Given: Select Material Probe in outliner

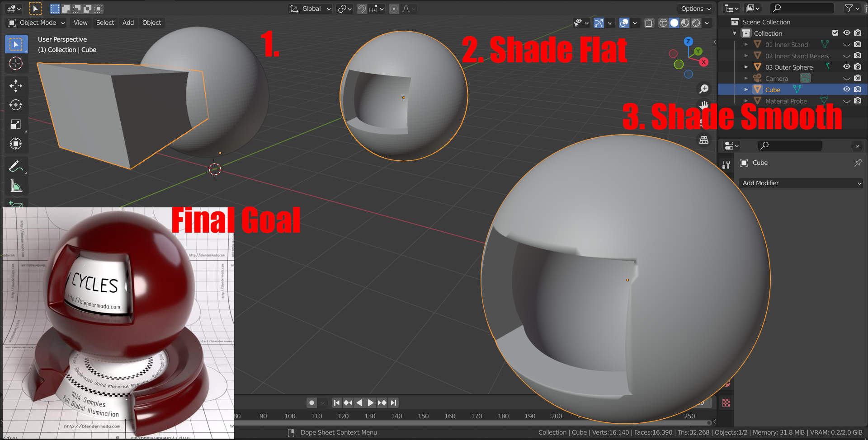Looking at the screenshot, I should click(x=786, y=101).
